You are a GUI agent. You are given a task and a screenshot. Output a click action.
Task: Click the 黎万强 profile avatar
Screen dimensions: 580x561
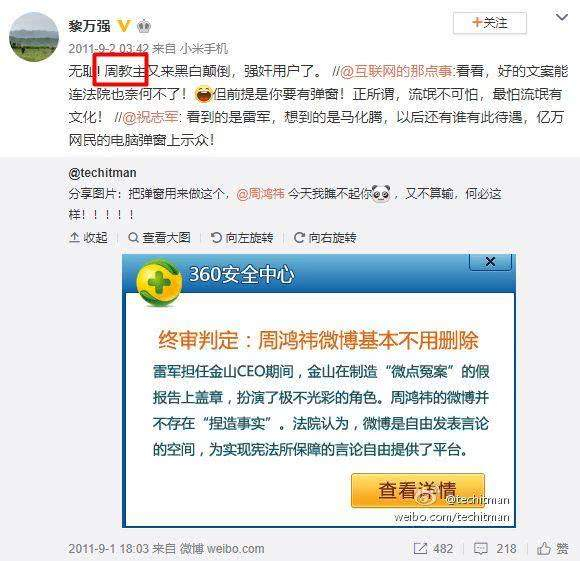(x=34, y=37)
